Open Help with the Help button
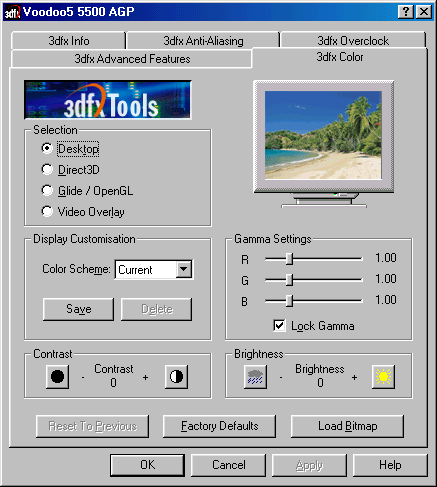The image size is (437, 487). point(390,465)
